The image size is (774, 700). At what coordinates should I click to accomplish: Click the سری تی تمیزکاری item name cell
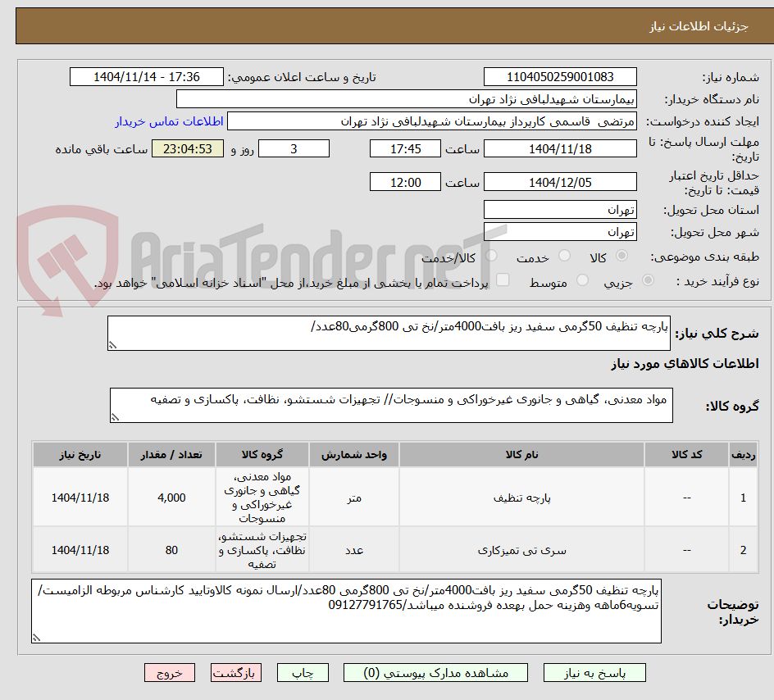(x=521, y=550)
